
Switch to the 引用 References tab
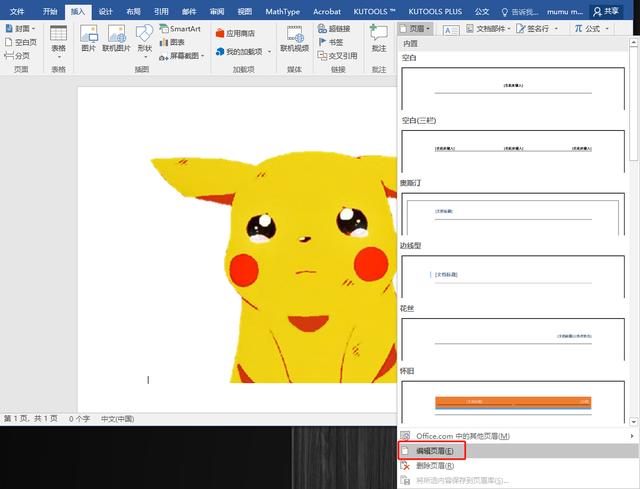click(161, 11)
